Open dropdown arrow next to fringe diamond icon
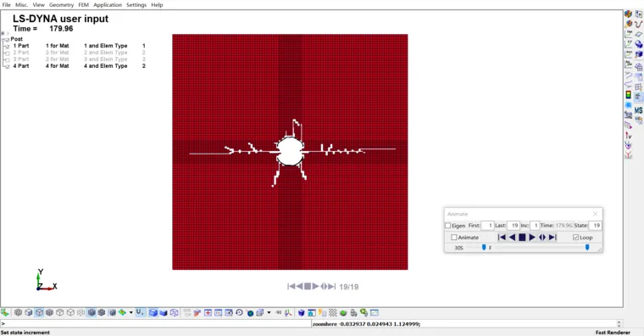The height and width of the screenshot is (336, 644). [x=131, y=312]
